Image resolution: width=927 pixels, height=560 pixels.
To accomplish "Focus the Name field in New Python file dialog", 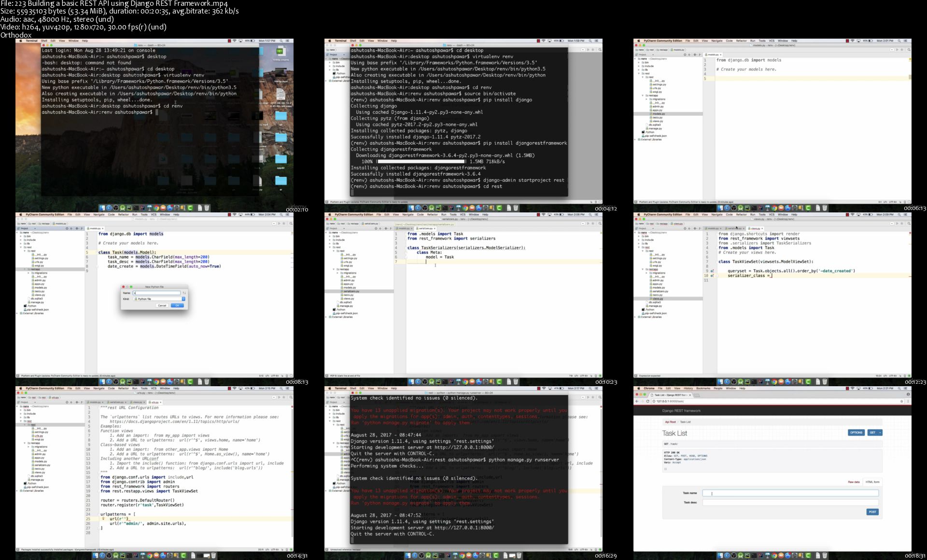I will pos(156,293).
